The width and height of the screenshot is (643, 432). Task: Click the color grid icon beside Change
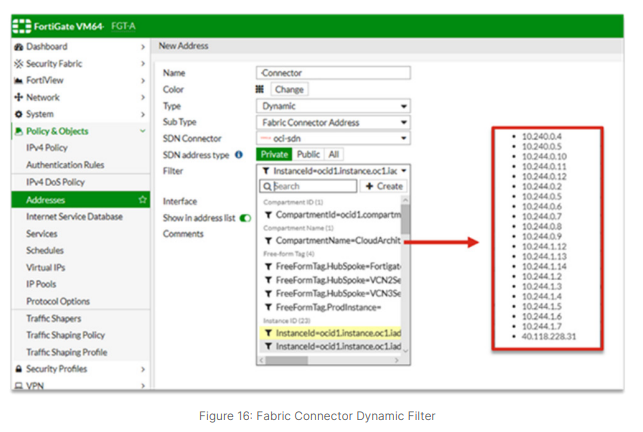click(260, 89)
